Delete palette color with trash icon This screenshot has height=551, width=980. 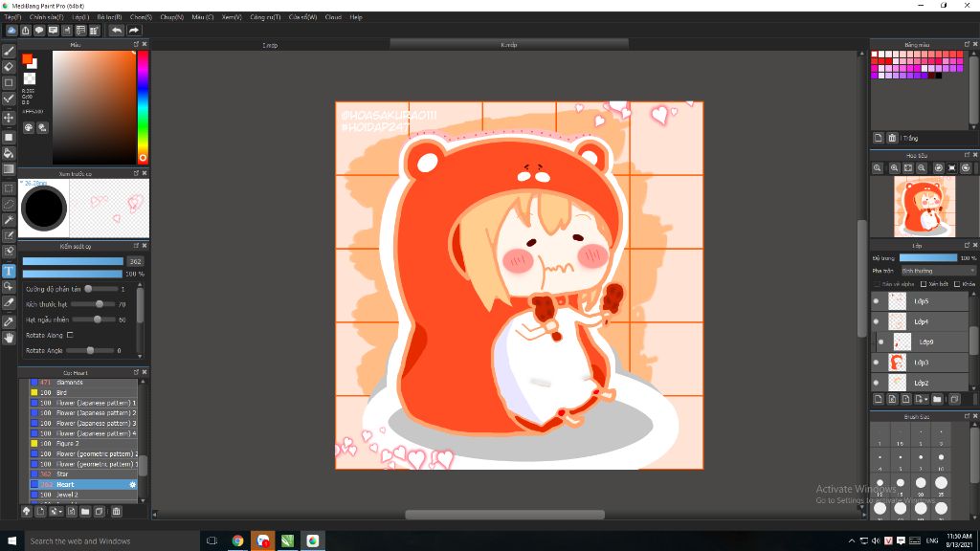click(x=893, y=138)
